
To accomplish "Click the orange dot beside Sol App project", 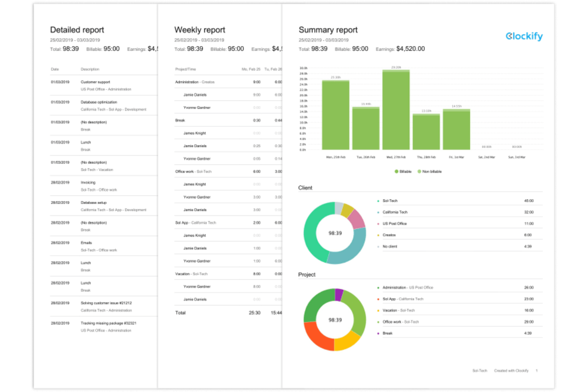I will point(378,299).
